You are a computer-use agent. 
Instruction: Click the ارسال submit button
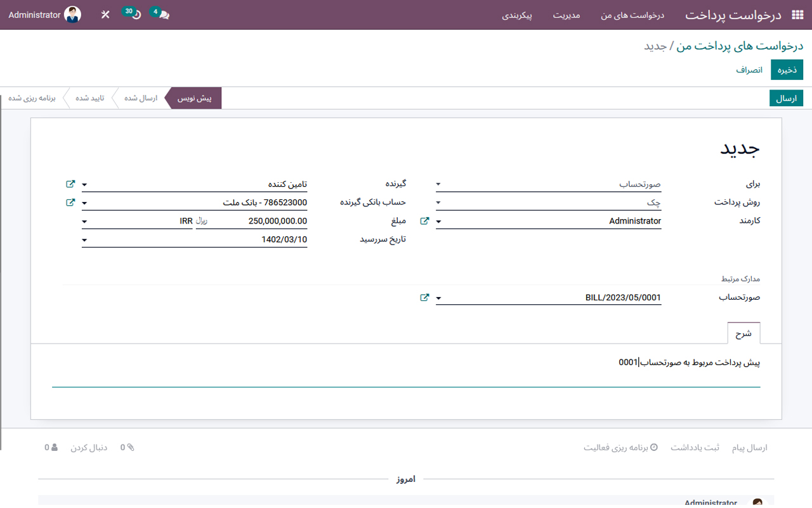click(786, 98)
